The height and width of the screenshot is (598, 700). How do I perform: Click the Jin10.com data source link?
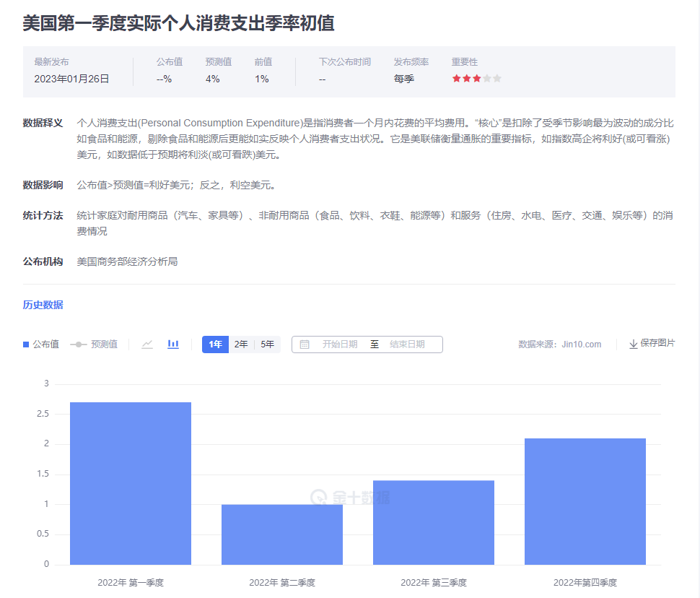583,344
